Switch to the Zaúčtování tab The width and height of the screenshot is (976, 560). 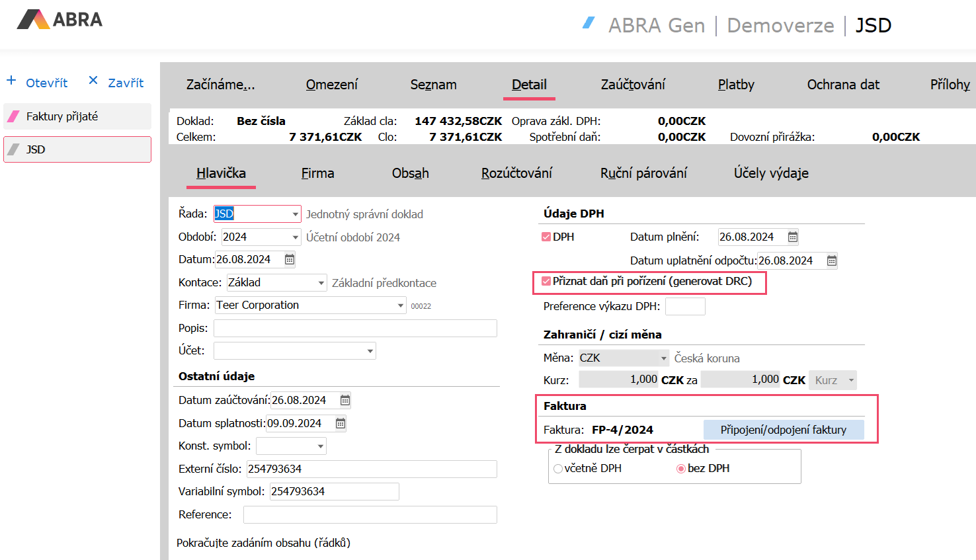coord(633,85)
